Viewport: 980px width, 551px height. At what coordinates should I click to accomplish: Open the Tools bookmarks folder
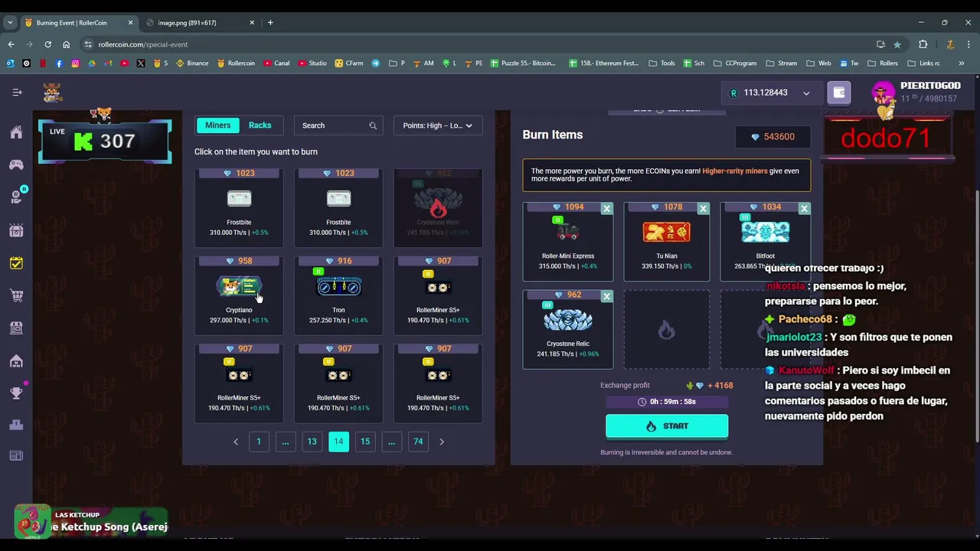(x=661, y=64)
